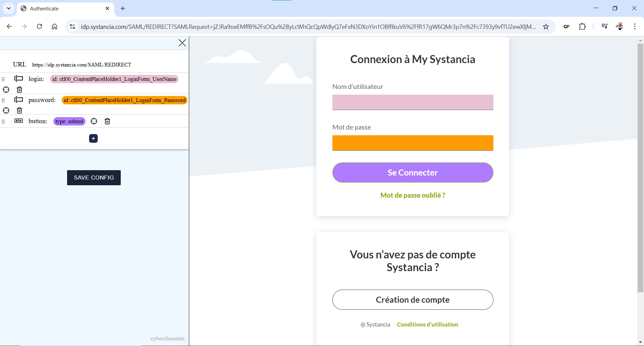Delete the login field entry with trash icon
The image size is (644, 346).
click(19, 90)
